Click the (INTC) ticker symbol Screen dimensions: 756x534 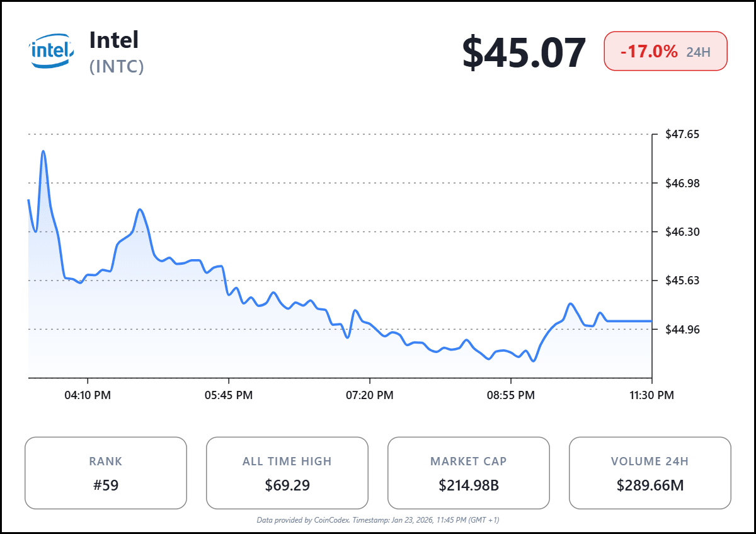click(x=117, y=66)
